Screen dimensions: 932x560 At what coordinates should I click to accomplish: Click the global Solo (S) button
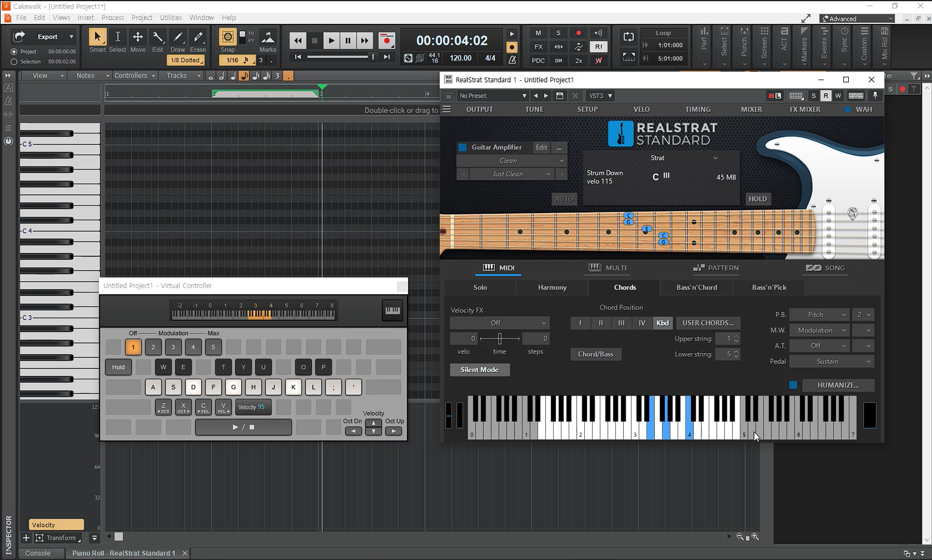point(558,33)
